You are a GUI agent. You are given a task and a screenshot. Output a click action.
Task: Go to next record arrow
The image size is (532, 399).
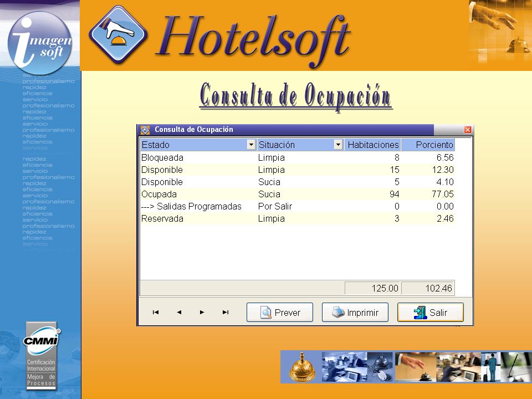click(x=202, y=312)
